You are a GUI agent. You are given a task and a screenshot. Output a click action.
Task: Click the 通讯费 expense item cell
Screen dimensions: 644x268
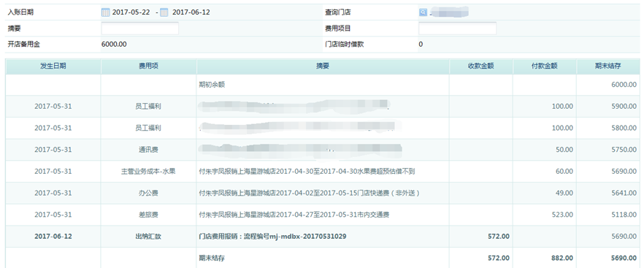[x=149, y=150]
